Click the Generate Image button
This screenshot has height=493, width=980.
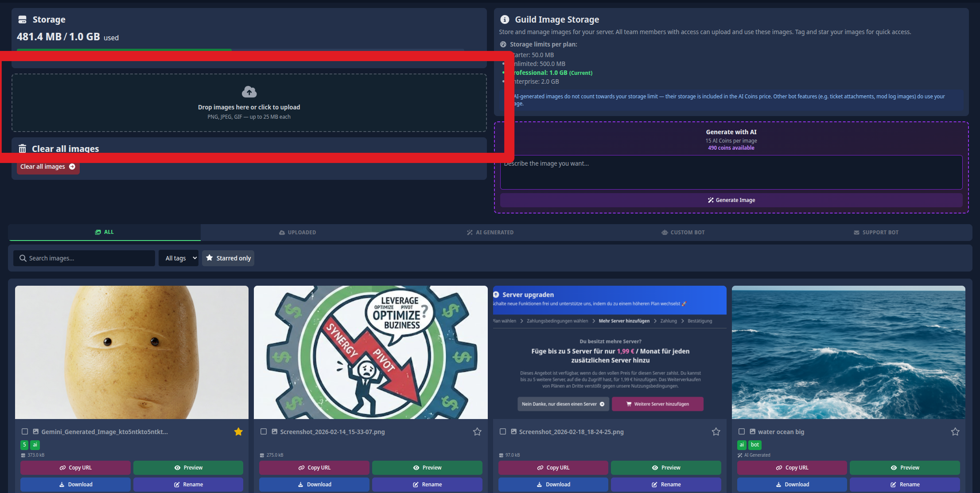click(x=731, y=200)
